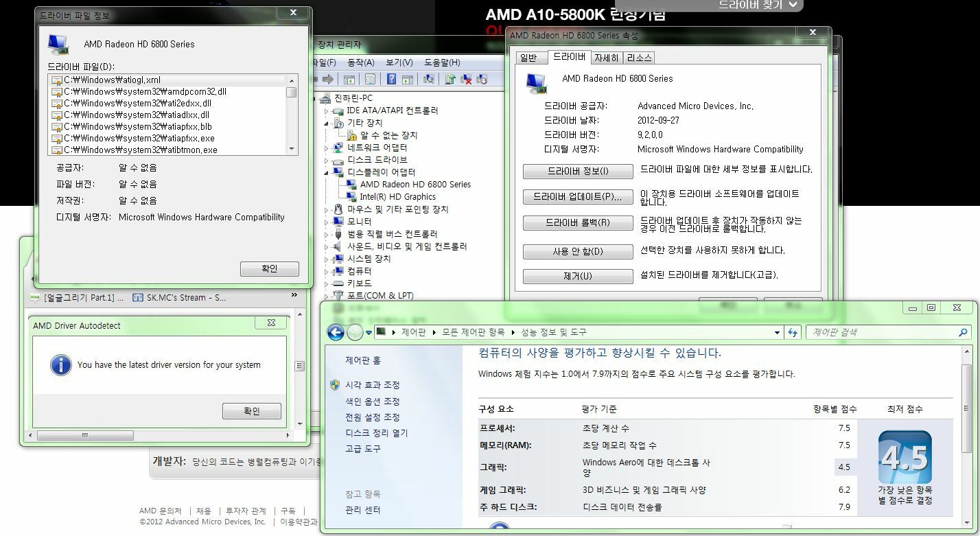
Task: Collapse the 디스플레이 어댑터 node
Action: coord(327,172)
